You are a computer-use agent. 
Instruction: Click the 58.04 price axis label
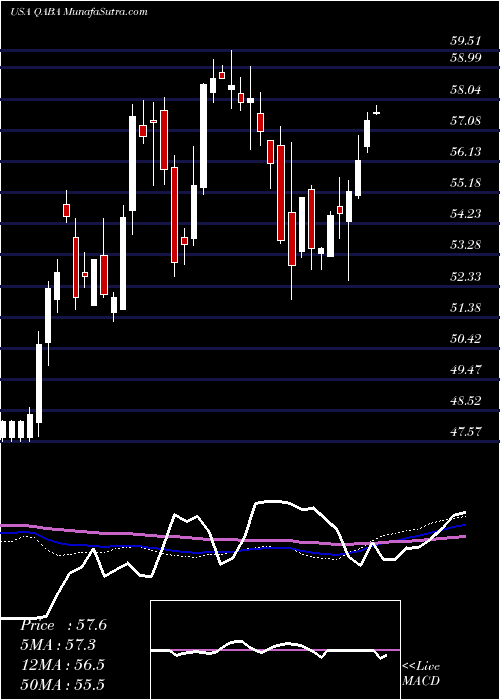tap(466, 89)
